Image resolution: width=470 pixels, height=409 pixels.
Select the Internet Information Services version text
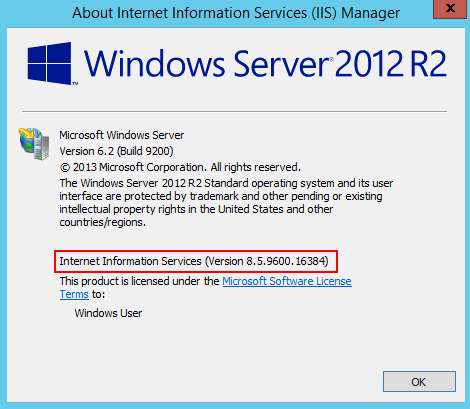194,261
